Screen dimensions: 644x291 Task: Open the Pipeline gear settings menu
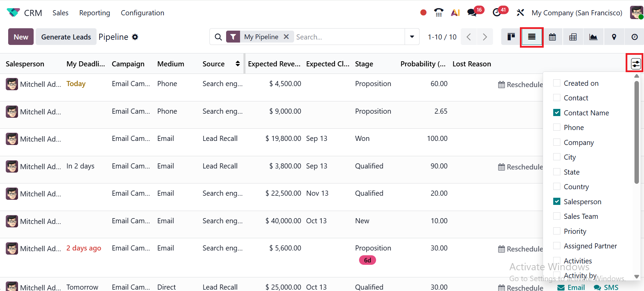135,37
